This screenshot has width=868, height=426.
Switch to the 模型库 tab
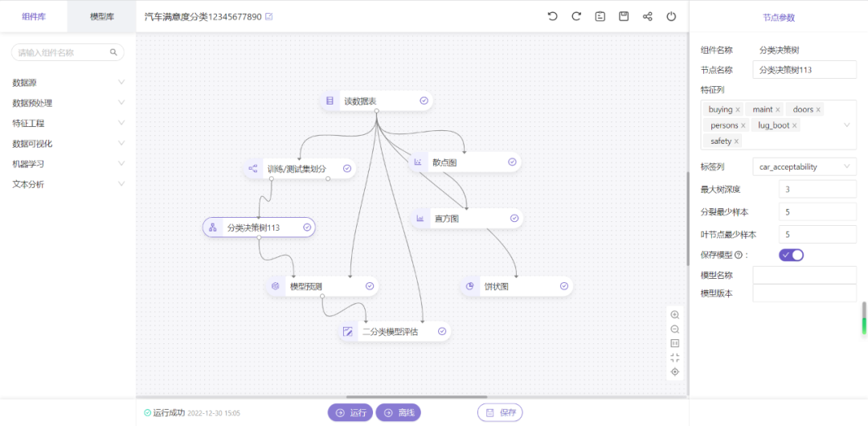click(x=102, y=17)
